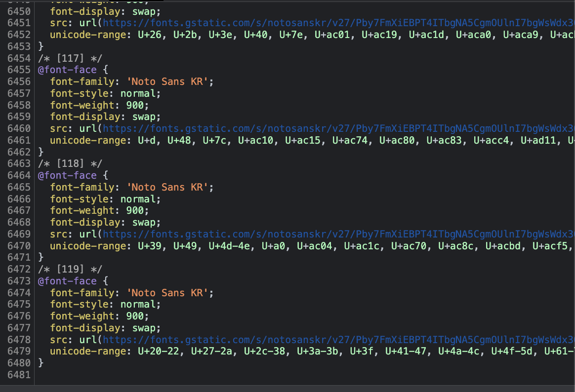The height and width of the screenshot is (392, 575).
Task: Click line number 6481
Action: coord(19,375)
